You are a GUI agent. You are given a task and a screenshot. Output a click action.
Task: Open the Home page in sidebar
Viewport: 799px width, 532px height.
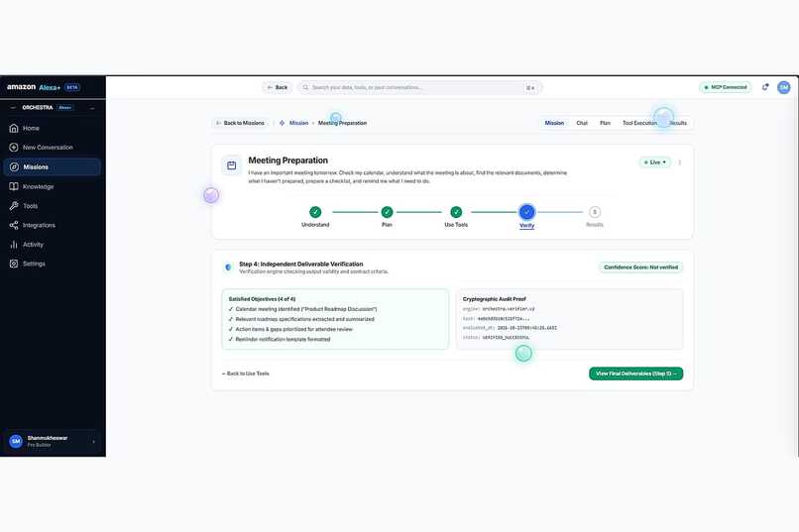(31, 128)
